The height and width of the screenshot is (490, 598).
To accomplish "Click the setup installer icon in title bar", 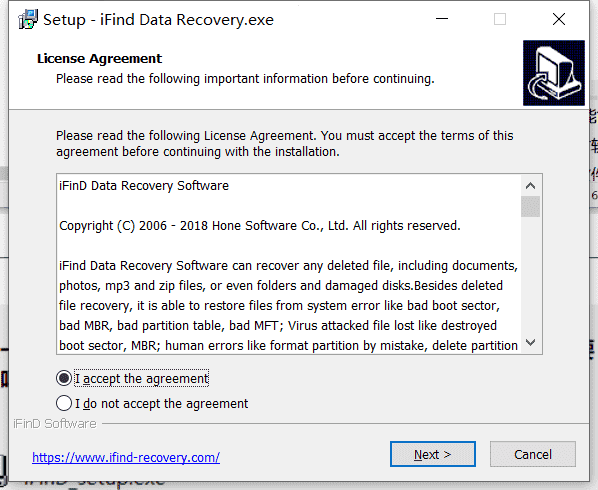I will point(28,19).
